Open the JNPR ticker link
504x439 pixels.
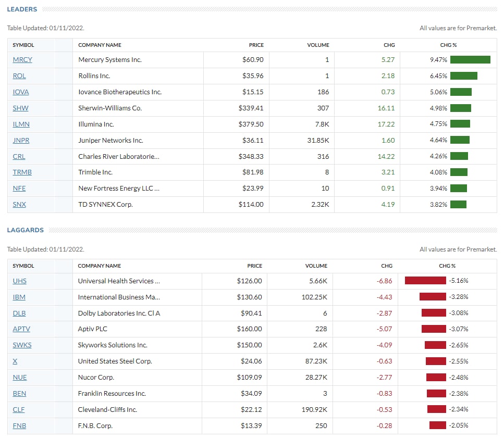coord(21,140)
